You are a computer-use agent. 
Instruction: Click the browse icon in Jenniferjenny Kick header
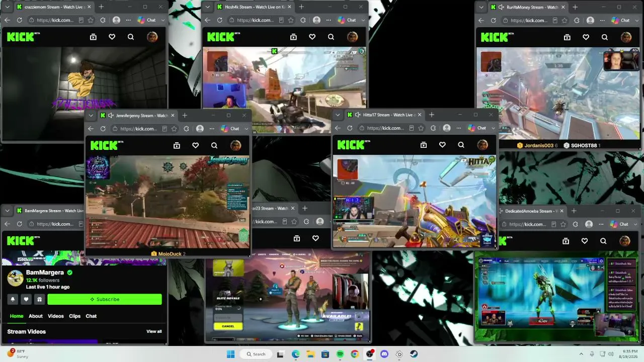177,145
